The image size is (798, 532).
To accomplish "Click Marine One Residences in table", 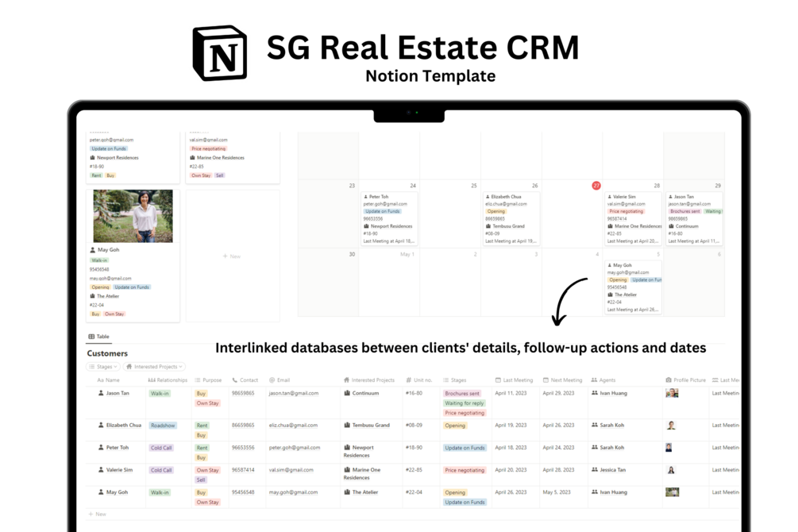I will coord(362,473).
